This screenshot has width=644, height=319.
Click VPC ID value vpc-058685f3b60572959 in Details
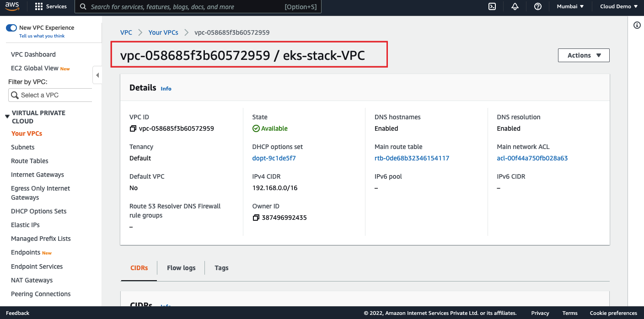[177, 128]
